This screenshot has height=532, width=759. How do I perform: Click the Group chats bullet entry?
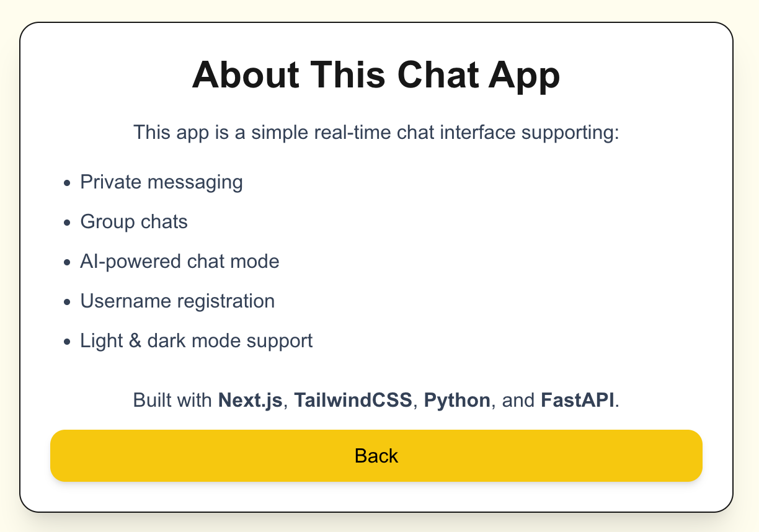(133, 221)
